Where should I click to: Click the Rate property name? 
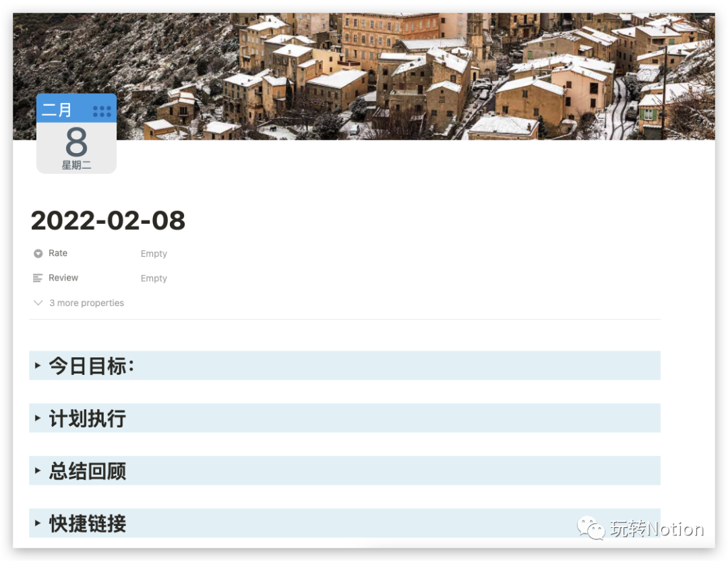click(x=58, y=254)
